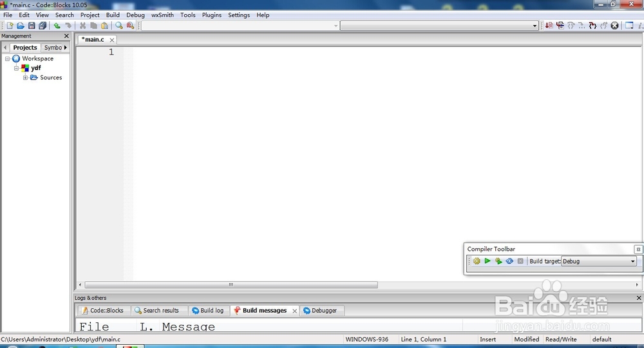
Task: Switch to the Debugger log tab
Action: point(320,311)
